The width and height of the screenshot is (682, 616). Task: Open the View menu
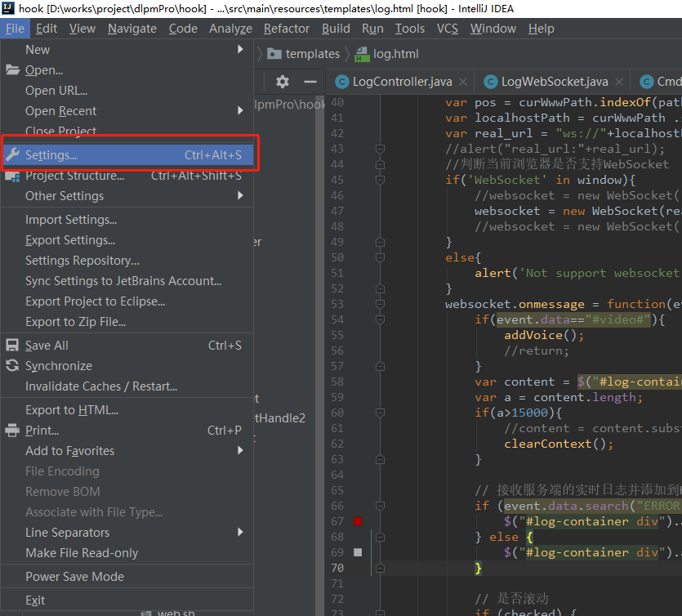click(82, 29)
